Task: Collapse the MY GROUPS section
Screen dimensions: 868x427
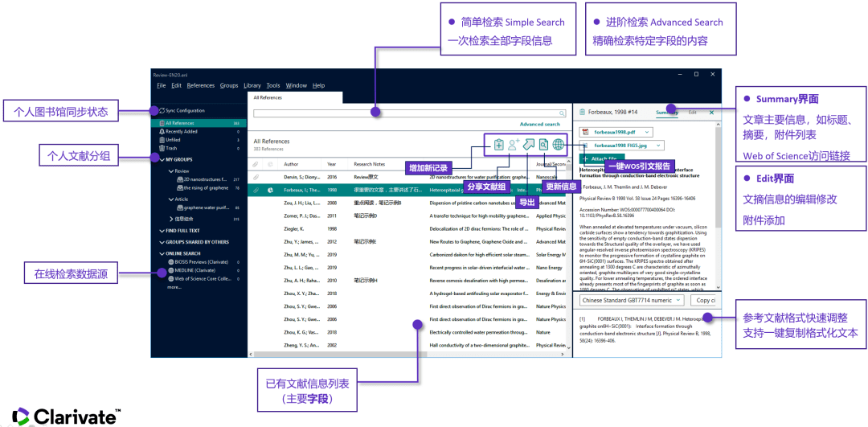Action: [x=162, y=159]
